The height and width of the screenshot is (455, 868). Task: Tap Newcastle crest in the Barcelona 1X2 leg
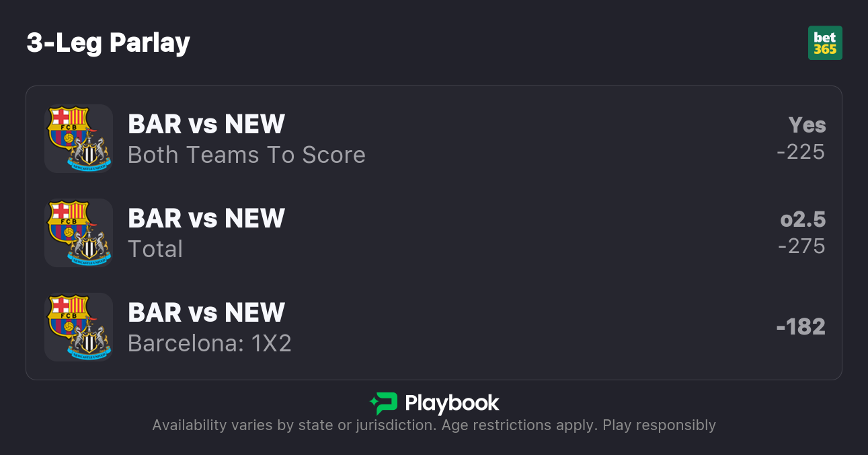pos(89,340)
